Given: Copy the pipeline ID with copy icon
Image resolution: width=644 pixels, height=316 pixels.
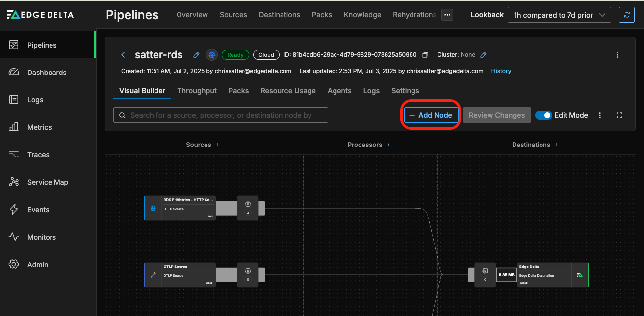Looking at the screenshot, I should pos(425,55).
